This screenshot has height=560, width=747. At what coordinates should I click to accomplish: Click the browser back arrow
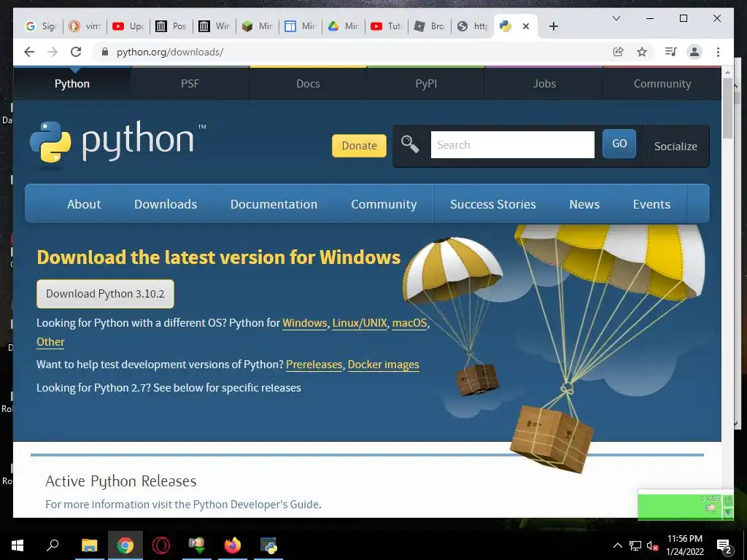pyautogui.click(x=29, y=52)
